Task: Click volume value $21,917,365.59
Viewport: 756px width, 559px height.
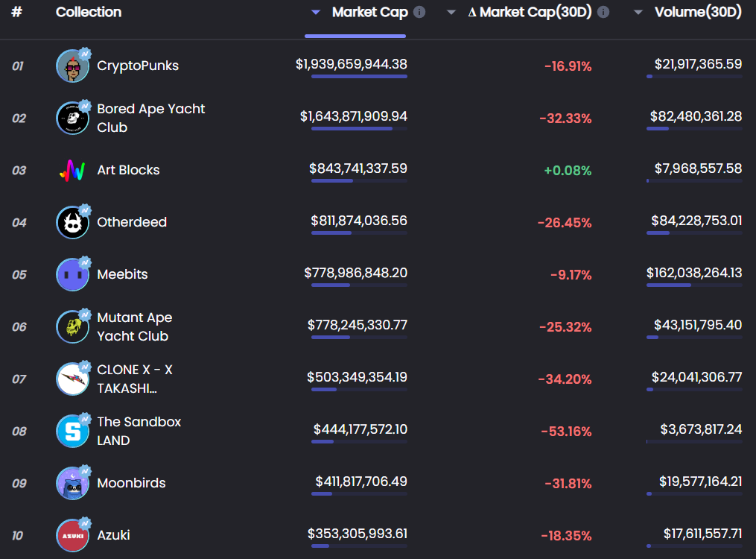Action: [698, 64]
